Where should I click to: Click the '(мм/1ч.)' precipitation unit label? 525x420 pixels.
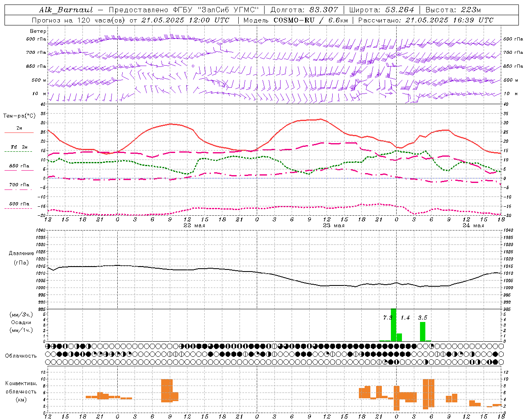pyautogui.click(x=21, y=330)
